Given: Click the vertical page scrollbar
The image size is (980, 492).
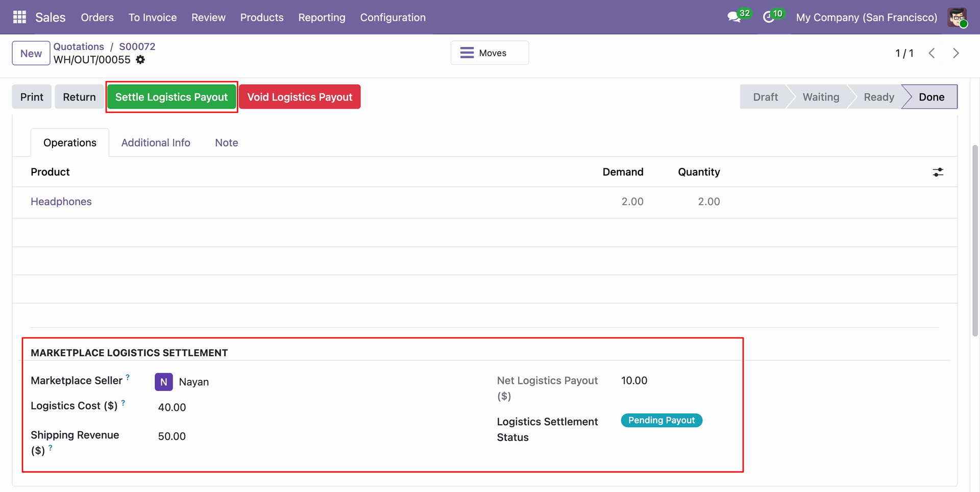Looking at the screenshot, I should coord(975,240).
